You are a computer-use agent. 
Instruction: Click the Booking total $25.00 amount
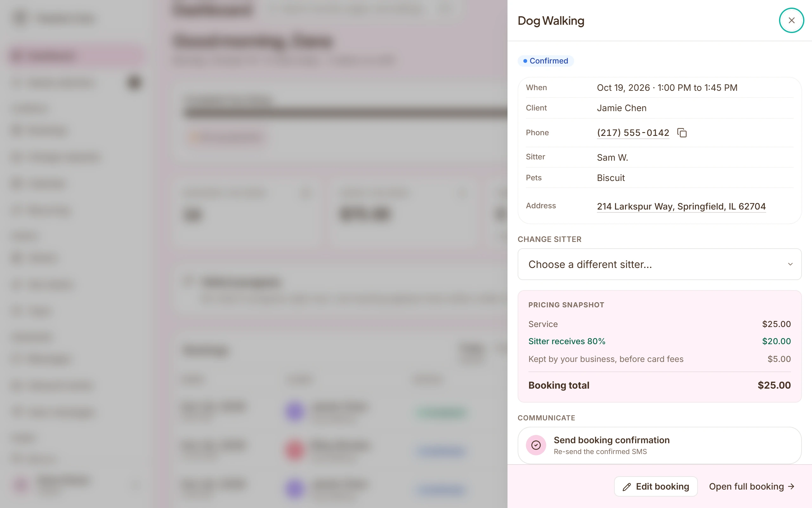pyautogui.click(x=774, y=385)
